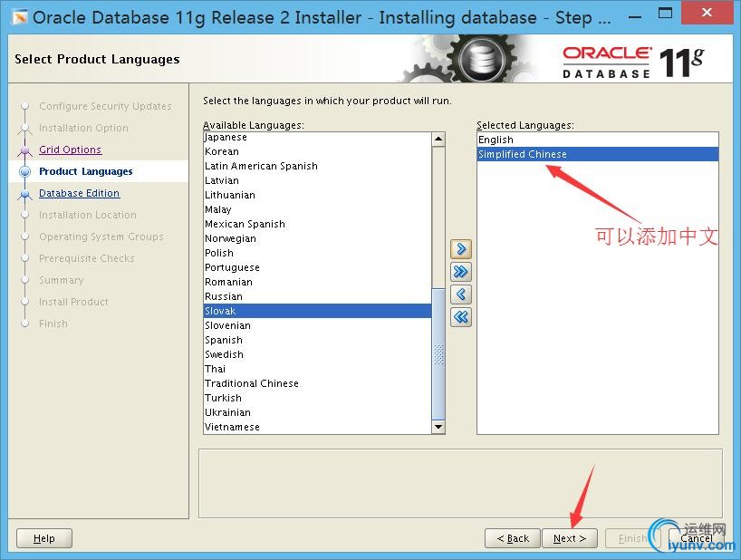Select the Product Languages step

85,171
